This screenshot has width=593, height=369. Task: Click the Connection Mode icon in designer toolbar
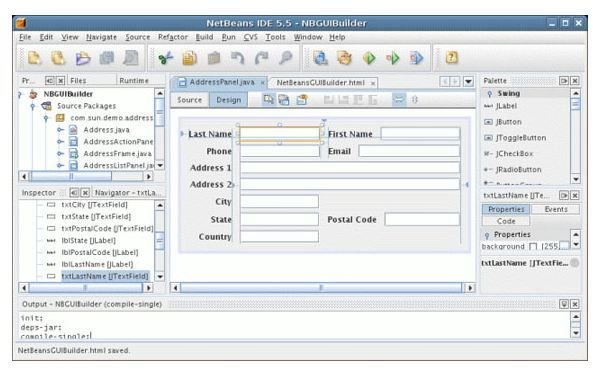[284, 99]
